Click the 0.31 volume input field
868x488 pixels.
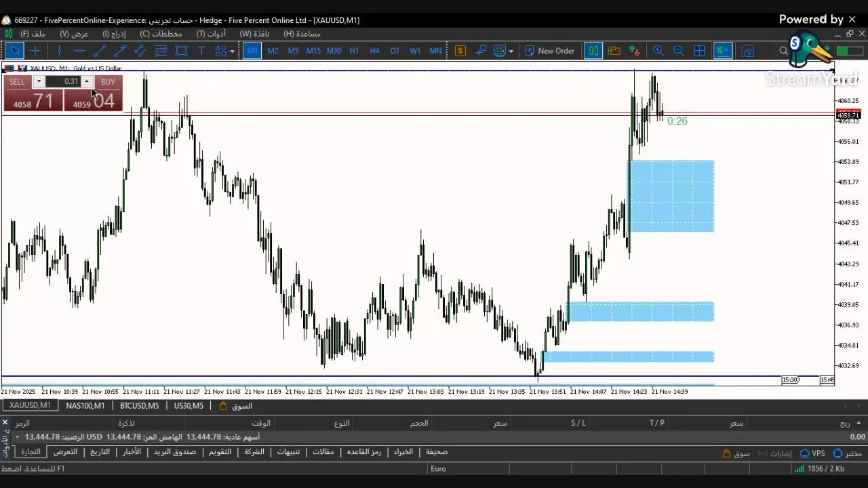pyautogui.click(x=63, y=81)
